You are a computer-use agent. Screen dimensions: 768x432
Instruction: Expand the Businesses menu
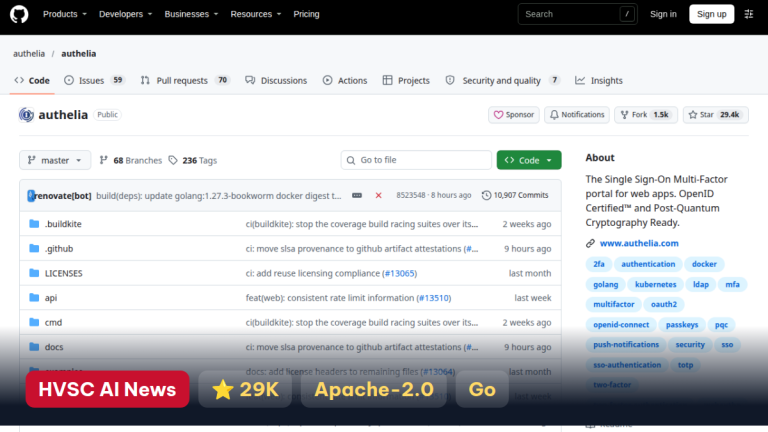[x=191, y=14]
